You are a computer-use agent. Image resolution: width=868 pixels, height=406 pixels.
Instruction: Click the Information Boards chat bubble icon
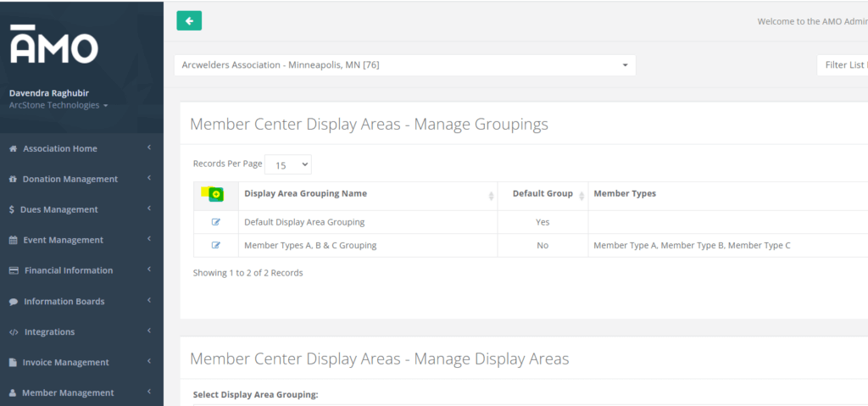coord(14,302)
